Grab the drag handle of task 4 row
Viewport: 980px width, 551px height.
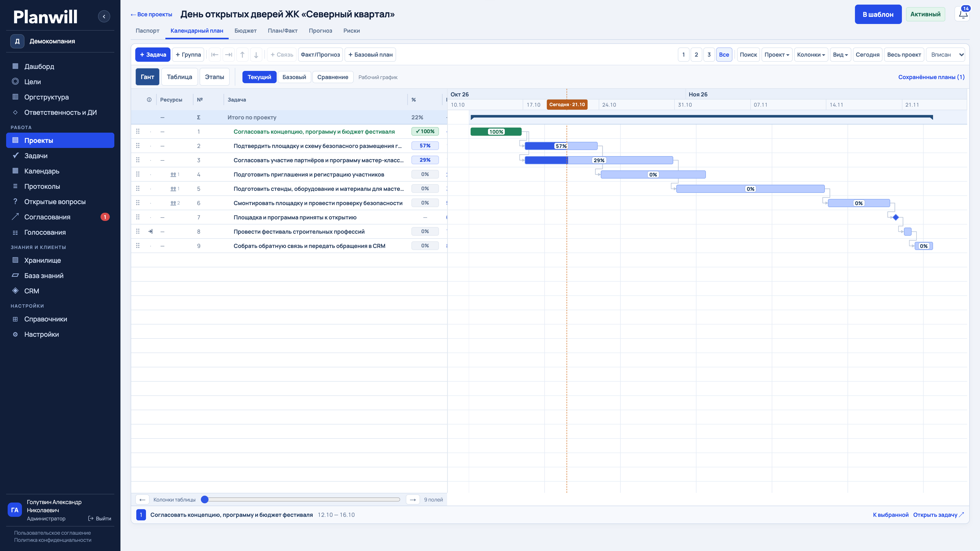coord(138,174)
